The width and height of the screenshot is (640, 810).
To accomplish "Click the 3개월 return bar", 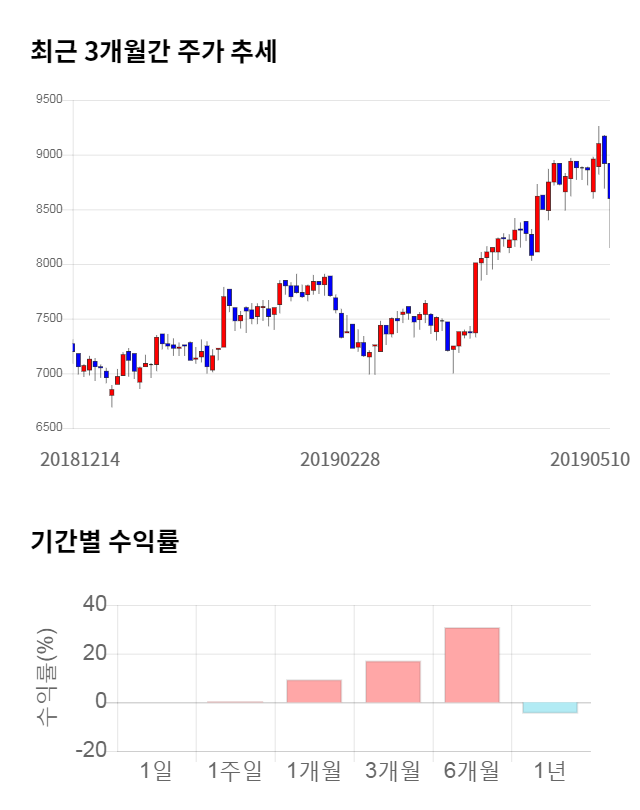I will (393, 682).
